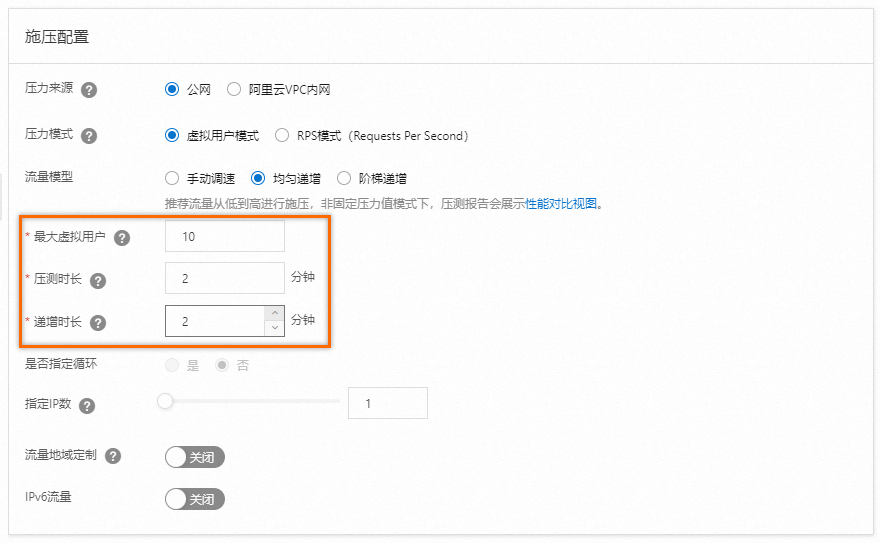Click 指定IP数 number input box

pos(388,403)
